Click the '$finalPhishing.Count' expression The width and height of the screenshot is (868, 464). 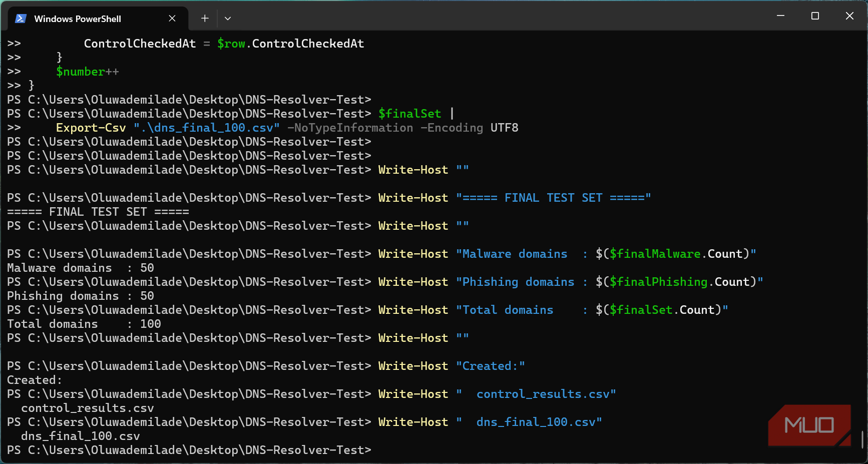click(680, 282)
